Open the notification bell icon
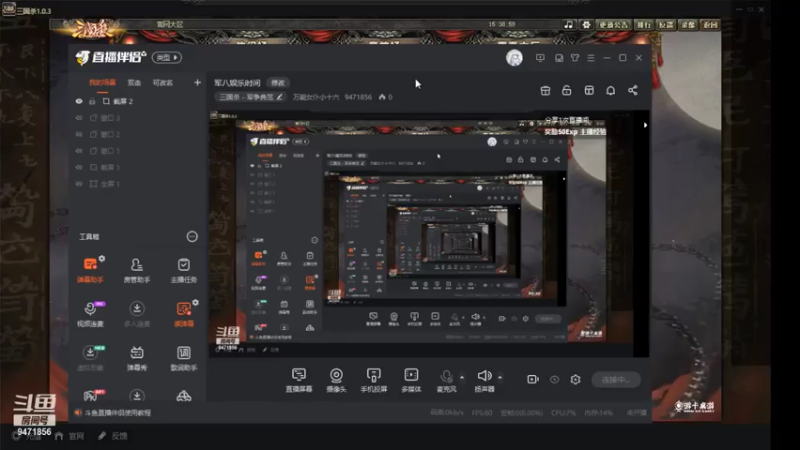This screenshot has height=450, width=800. click(611, 90)
